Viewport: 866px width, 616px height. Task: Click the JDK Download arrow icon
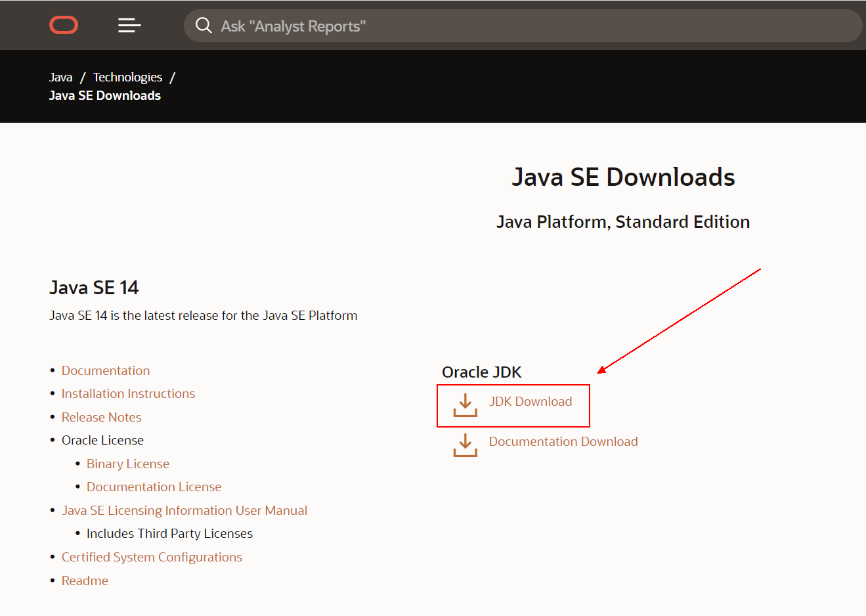(465, 405)
